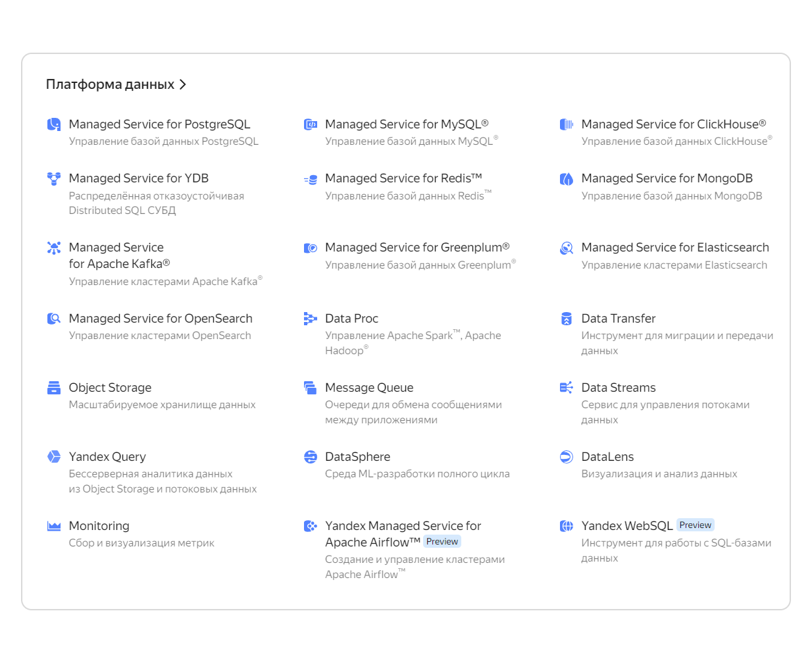The width and height of the screenshot is (812, 663).
Task: Click the Data Proc icon
Action: coord(310,319)
